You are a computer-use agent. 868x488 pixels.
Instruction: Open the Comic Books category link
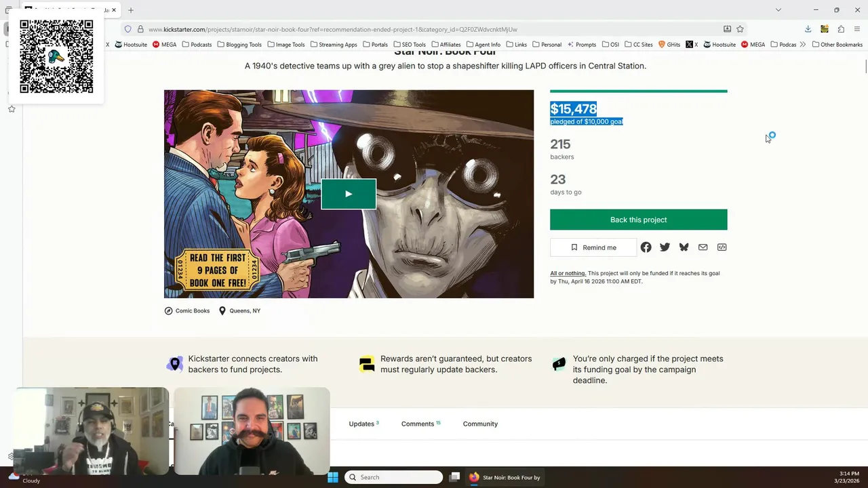pyautogui.click(x=187, y=310)
